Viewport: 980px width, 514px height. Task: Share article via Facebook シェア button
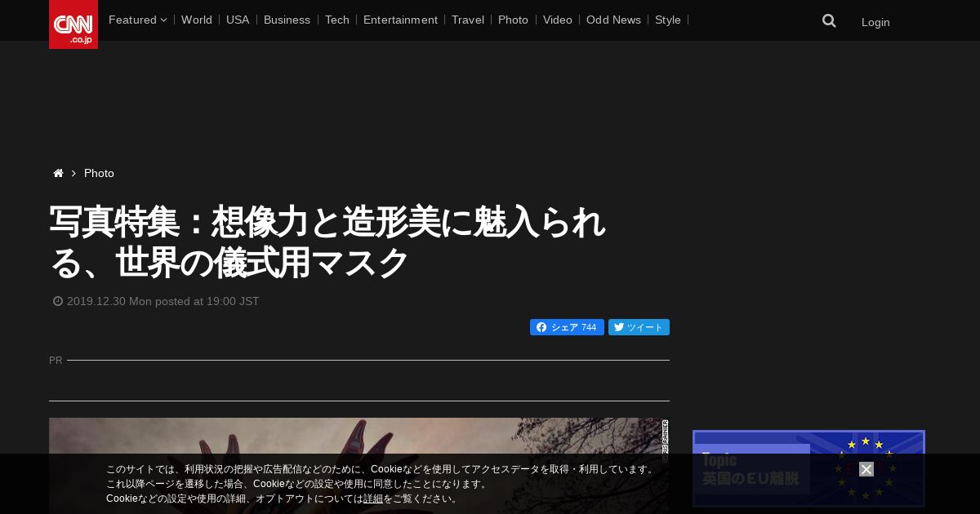point(567,327)
